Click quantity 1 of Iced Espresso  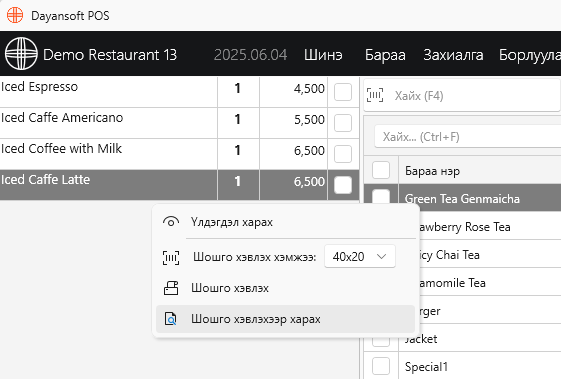pos(238,88)
